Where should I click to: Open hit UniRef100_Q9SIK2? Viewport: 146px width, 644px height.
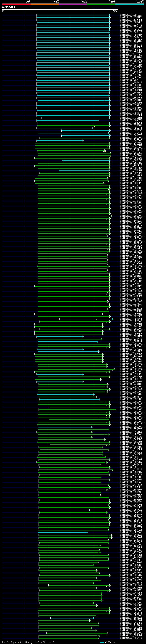131,17
